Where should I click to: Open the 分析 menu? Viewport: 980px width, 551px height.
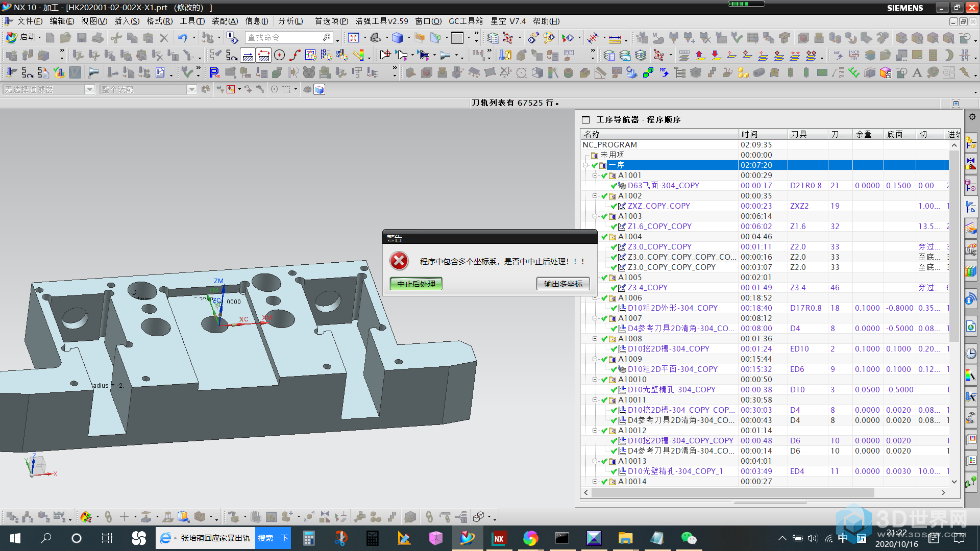tap(290, 21)
